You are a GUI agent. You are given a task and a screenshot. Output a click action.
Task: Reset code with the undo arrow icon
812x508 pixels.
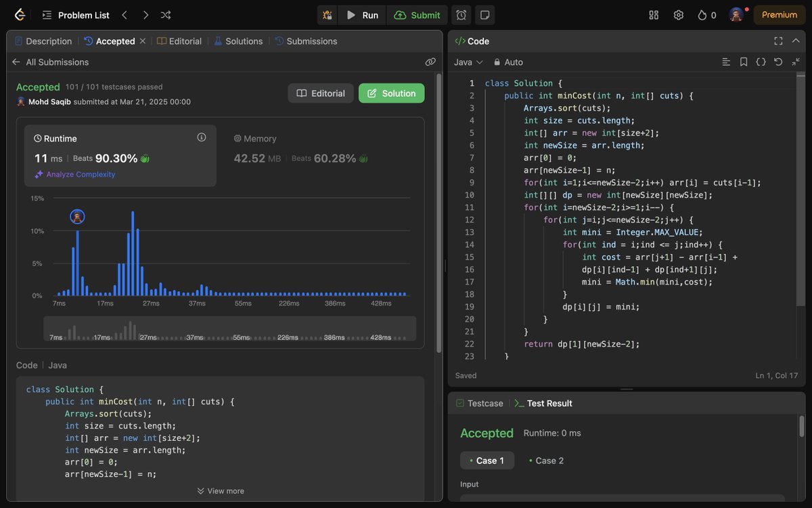(x=777, y=62)
